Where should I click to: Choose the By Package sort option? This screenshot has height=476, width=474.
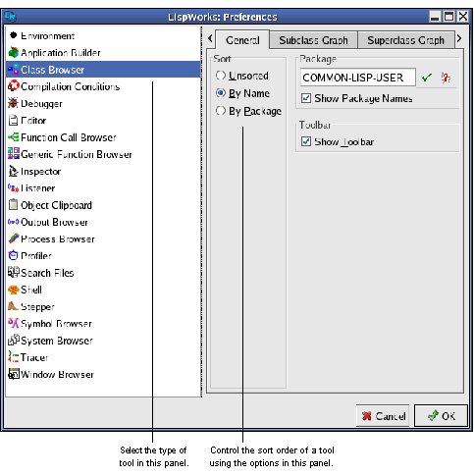point(221,111)
